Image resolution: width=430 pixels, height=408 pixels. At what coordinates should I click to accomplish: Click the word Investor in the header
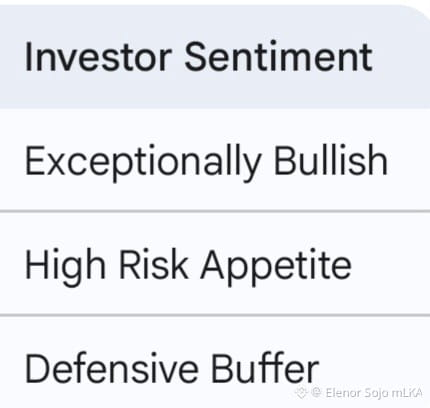[x=98, y=57]
